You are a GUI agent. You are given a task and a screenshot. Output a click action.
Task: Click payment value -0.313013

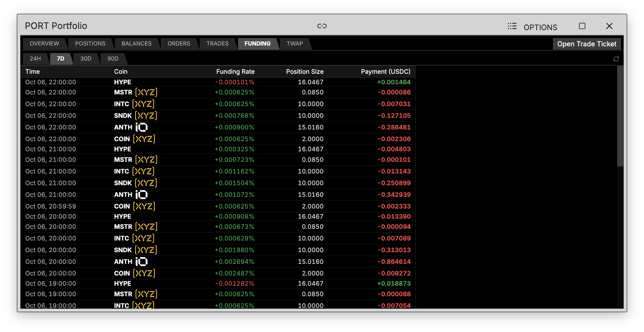pos(394,250)
